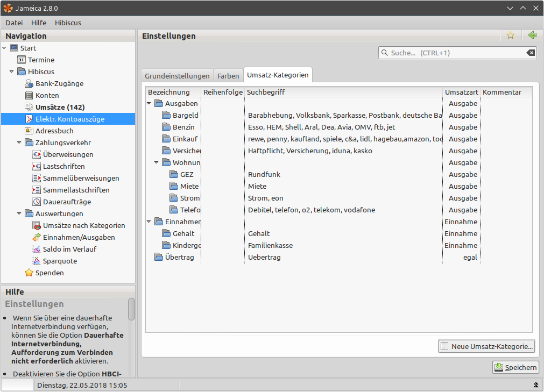This screenshot has width=544, height=392.
Task: Click the GEZ category folder icon
Action: (174, 174)
